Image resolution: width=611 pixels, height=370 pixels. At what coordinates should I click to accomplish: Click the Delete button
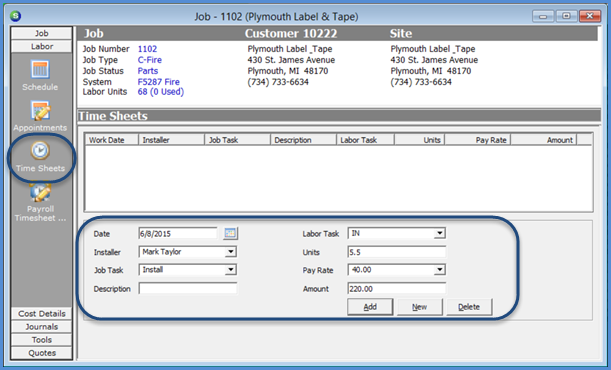coord(469,307)
